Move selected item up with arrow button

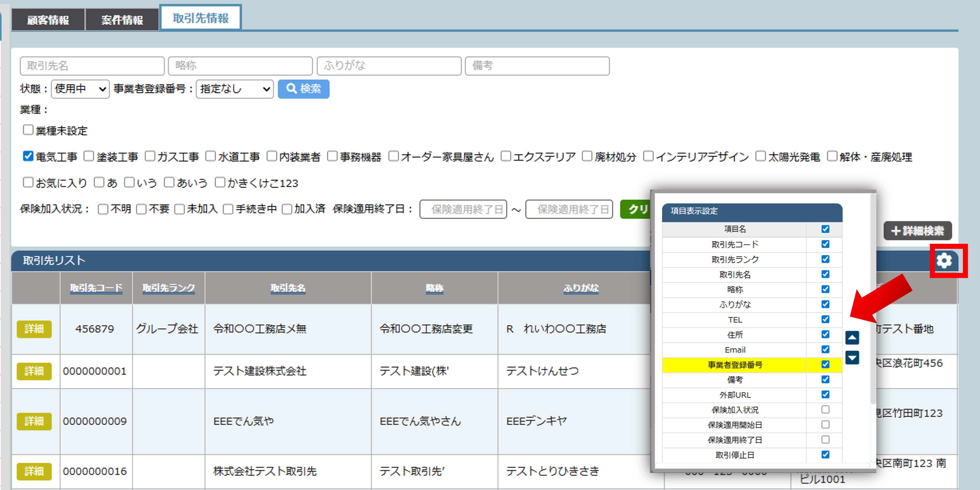tap(852, 338)
